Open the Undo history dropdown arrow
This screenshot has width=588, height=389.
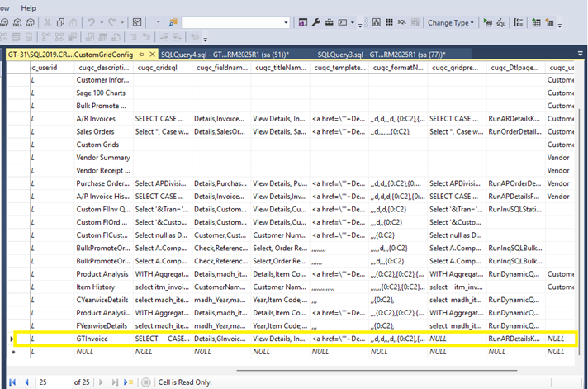pyautogui.click(x=101, y=23)
